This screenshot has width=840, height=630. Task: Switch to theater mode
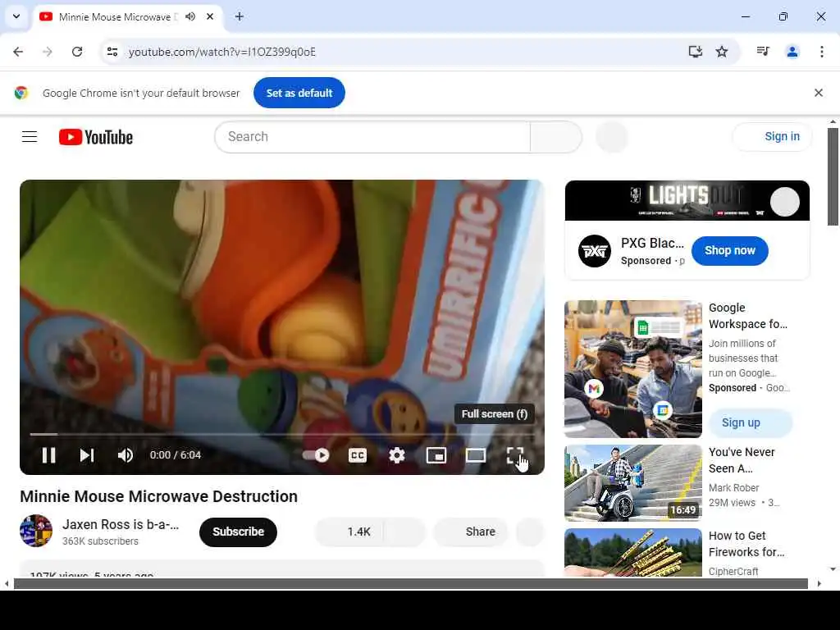476,454
